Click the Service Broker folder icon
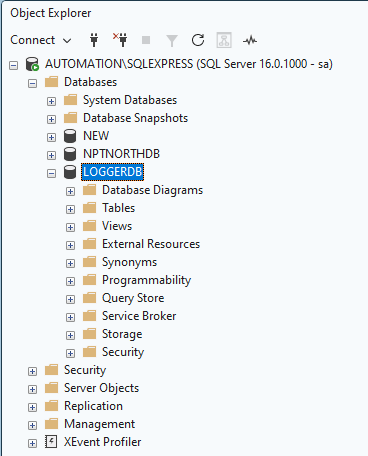 pyautogui.click(x=89, y=316)
